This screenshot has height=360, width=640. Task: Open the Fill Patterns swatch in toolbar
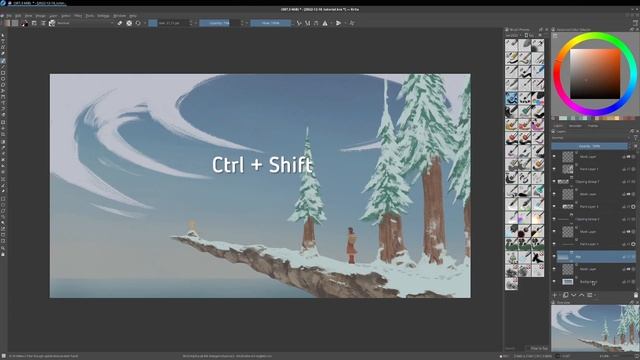pyautogui.click(x=15, y=23)
